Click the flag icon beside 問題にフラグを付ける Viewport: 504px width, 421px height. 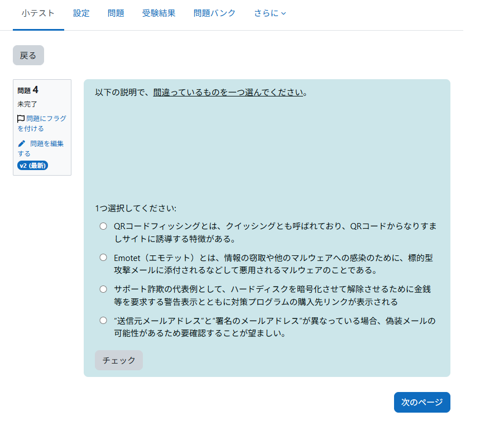tap(21, 119)
